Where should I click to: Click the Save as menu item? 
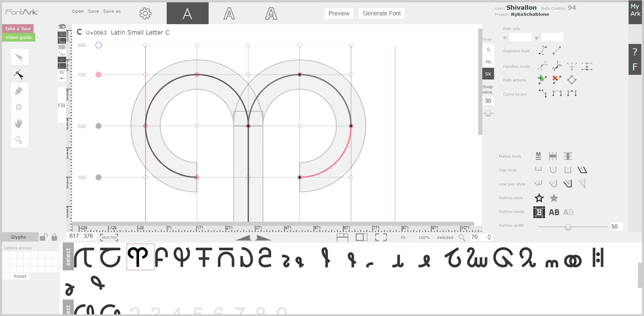click(x=112, y=11)
